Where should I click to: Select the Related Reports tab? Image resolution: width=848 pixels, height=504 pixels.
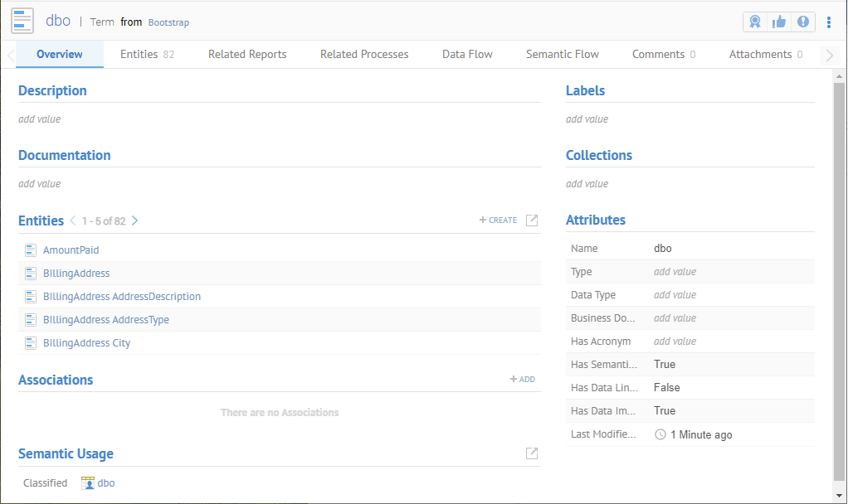pyautogui.click(x=247, y=55)
